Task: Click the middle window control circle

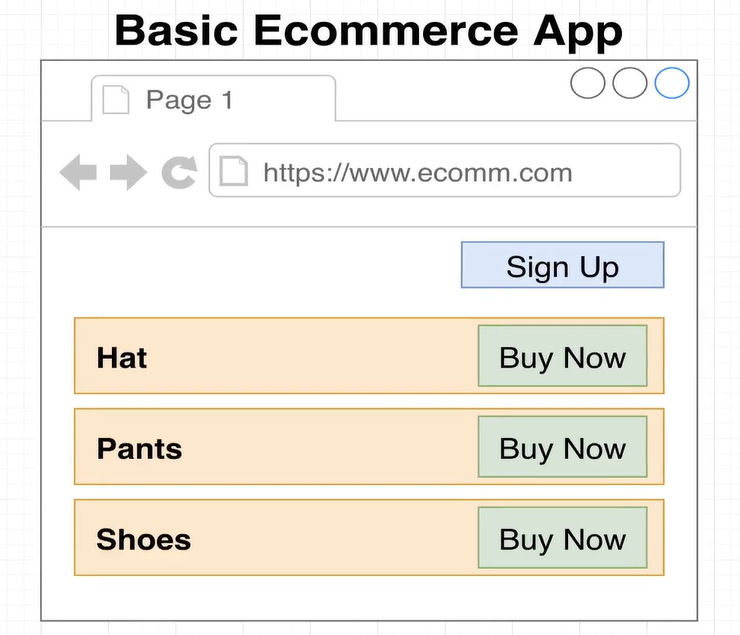Action: pos(629,83)
